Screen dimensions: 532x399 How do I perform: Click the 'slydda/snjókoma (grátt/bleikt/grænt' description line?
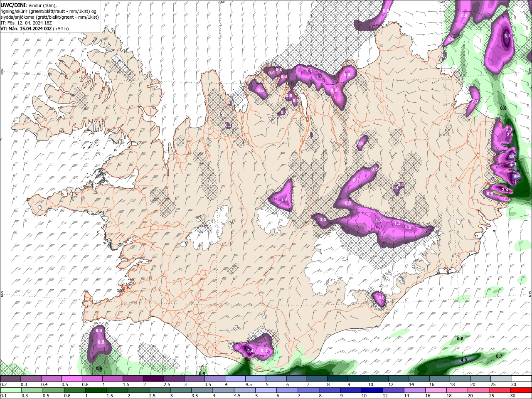coord(49,17)
